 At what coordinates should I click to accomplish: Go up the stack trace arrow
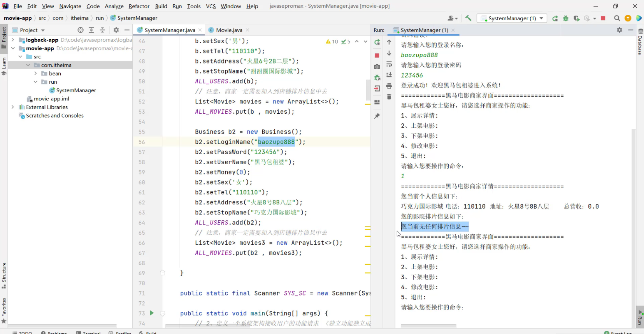tap(389, 42)
